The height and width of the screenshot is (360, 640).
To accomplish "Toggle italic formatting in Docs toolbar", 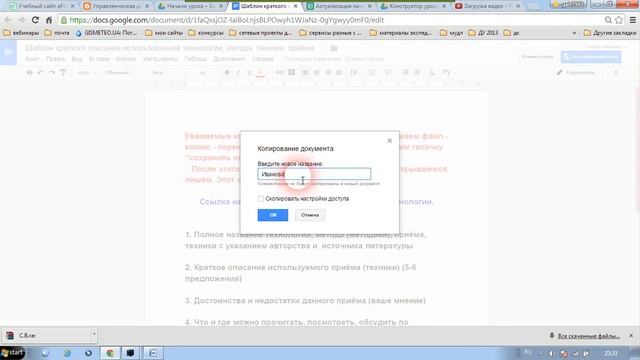I will (x=238, y=73).
